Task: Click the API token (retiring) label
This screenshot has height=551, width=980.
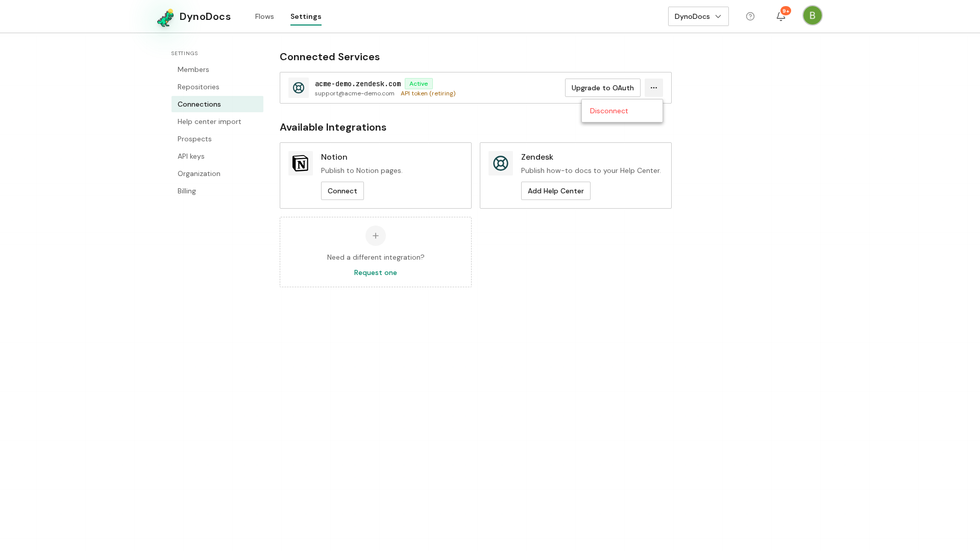Action: 428,93
